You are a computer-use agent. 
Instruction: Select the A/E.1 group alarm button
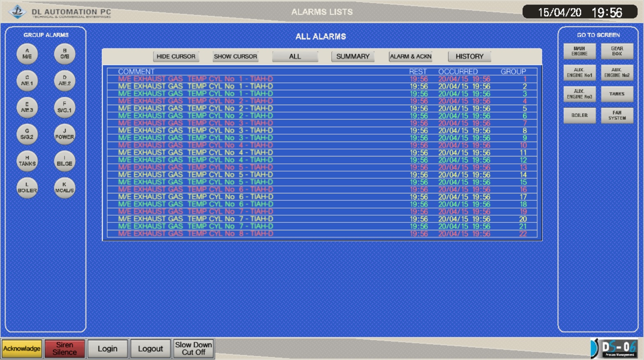pos(27,80)
